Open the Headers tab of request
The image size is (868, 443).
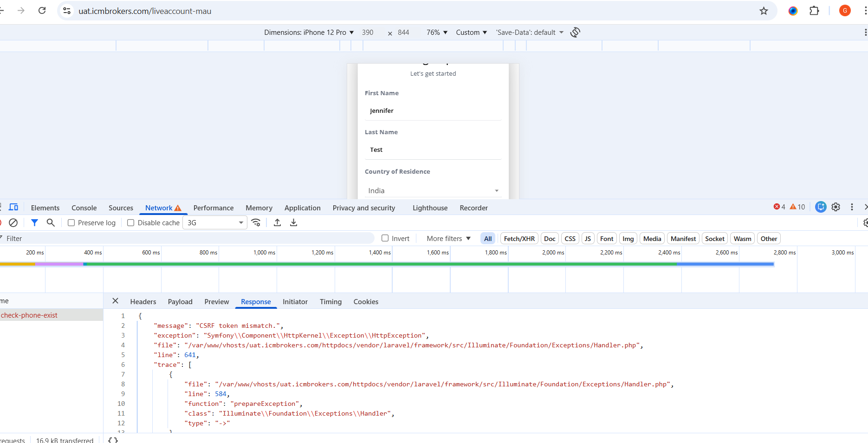click(143, 302)
